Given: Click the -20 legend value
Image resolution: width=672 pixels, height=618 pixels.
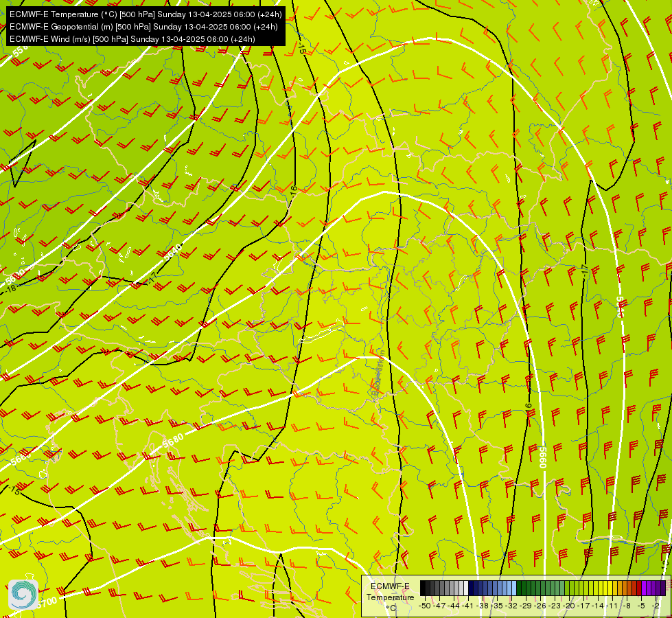Looking at the screenshot, I should pyautogui.click(x=569, y=606).
